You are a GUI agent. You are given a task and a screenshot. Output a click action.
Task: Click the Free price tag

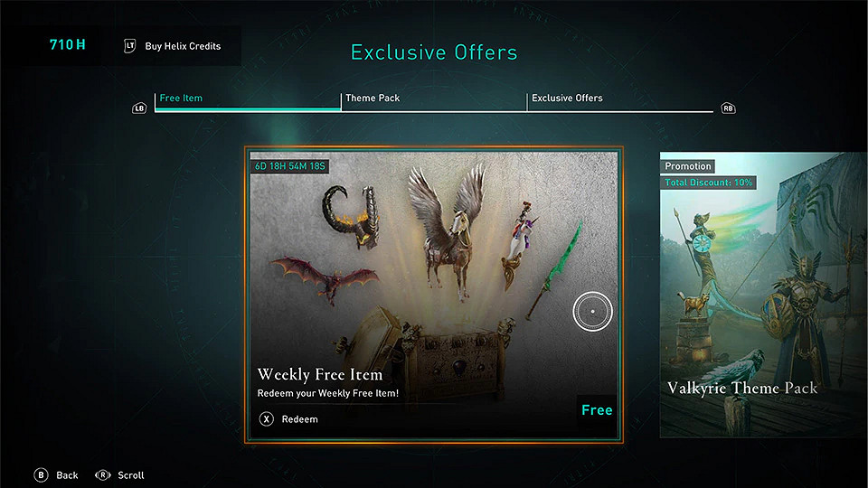pos(597,410)
